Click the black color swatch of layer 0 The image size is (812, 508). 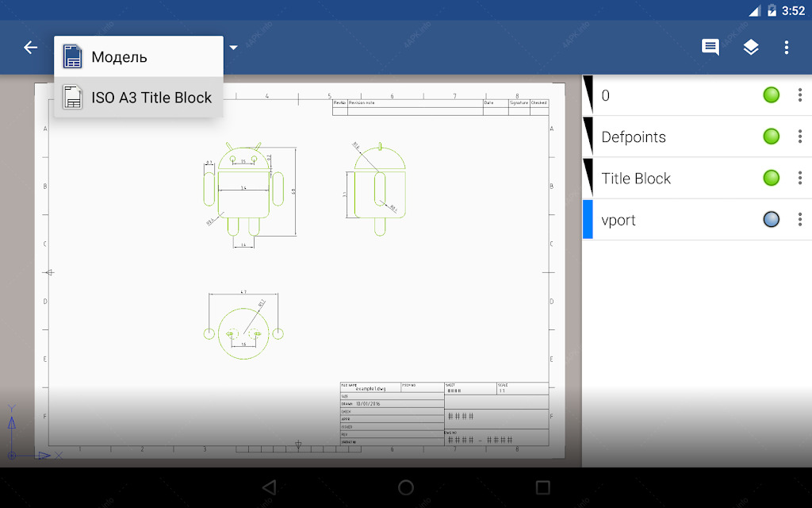[x=588, y=95]
